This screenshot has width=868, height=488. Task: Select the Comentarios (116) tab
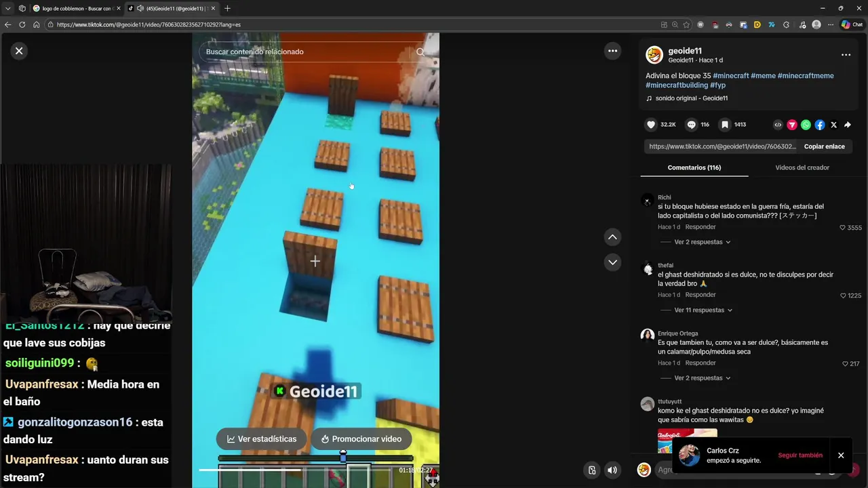pyautogui.click(x=694, y=167)
